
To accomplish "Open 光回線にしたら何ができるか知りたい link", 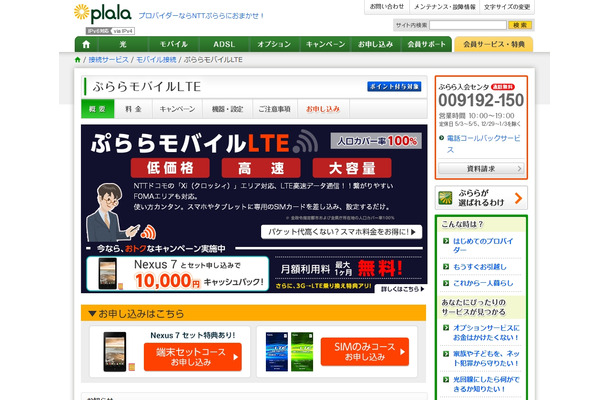I will 486,384.
